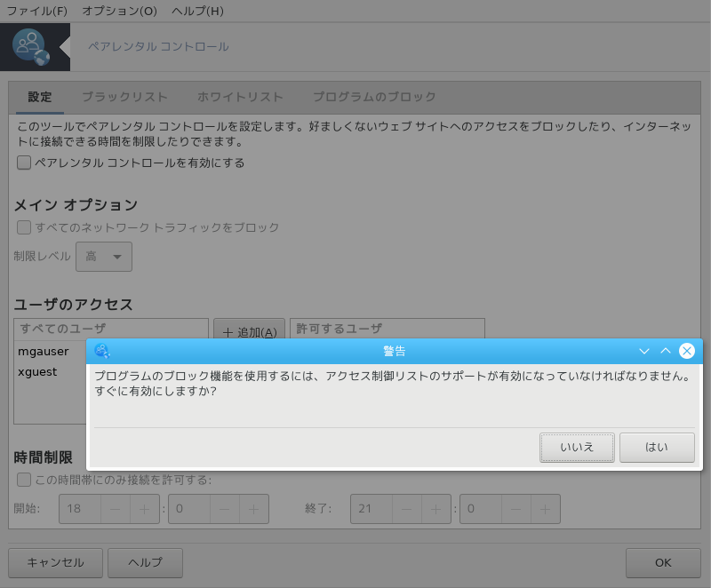Click the plus button to increase start hour

145,509
